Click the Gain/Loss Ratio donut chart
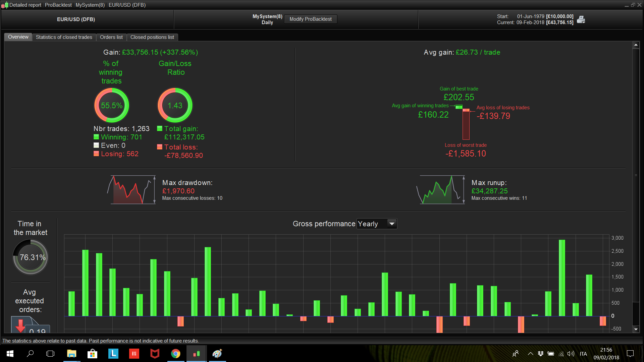 point(175,106)
